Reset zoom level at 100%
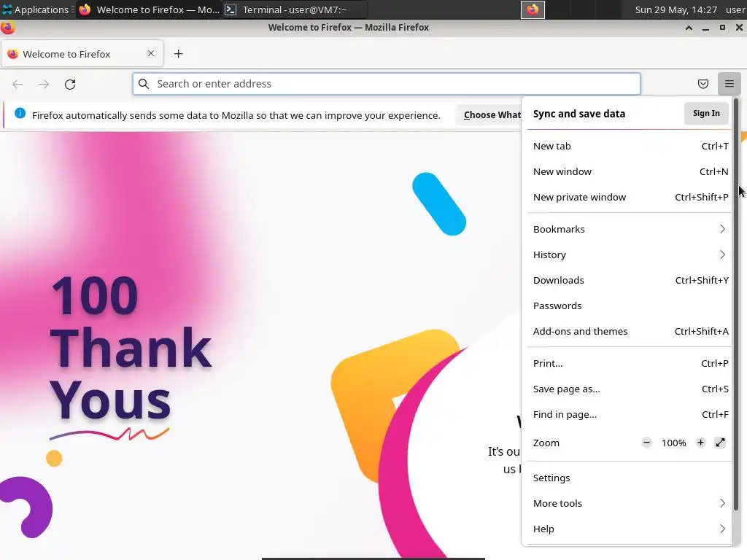747x560 pixels. click(x=673, y=443)
